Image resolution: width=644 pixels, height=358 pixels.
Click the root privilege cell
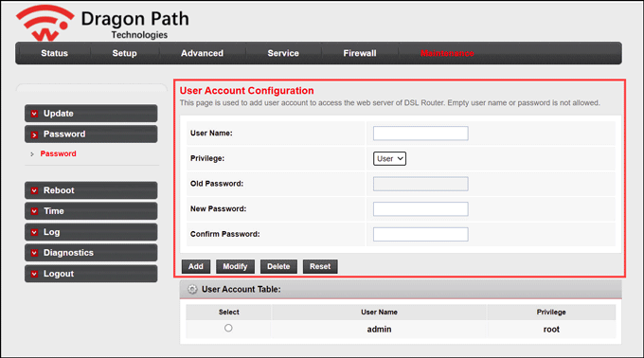click(x=551, y=330)
